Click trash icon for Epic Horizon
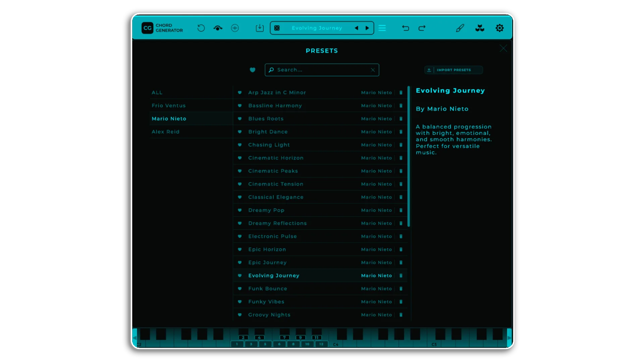644x362 pixels. (x=401, y=249)
